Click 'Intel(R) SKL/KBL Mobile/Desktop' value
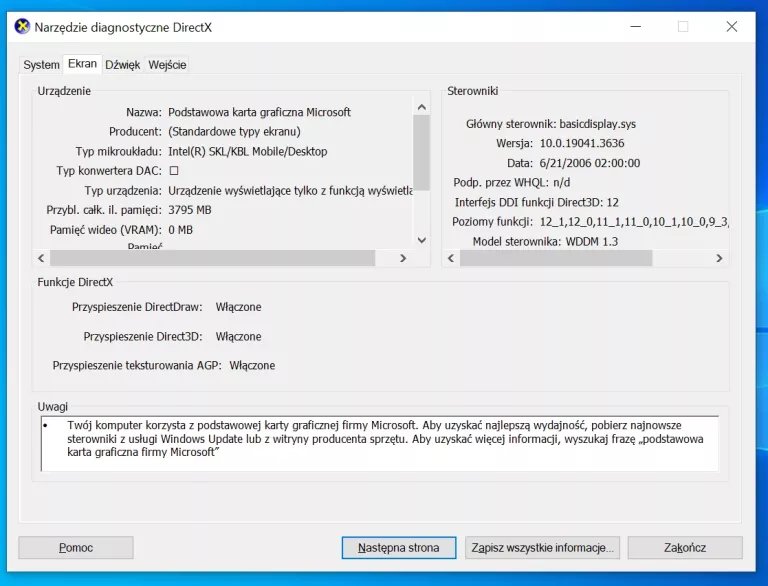 (248, 151)
